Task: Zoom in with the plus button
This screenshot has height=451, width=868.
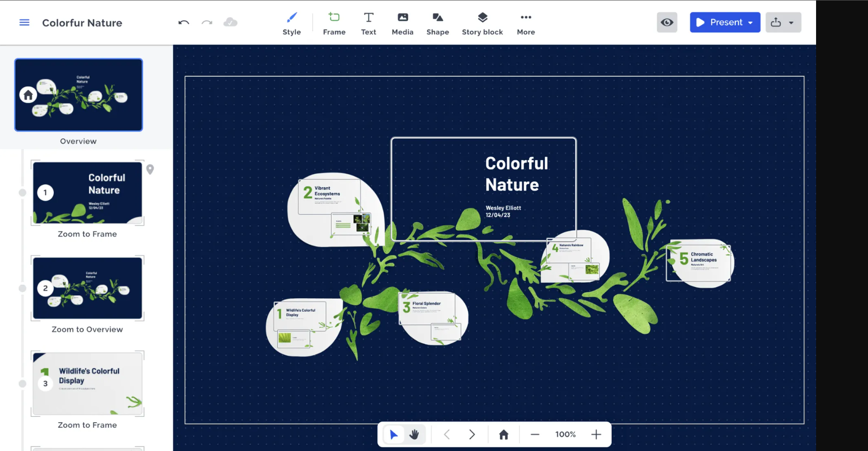Action: 596,435
